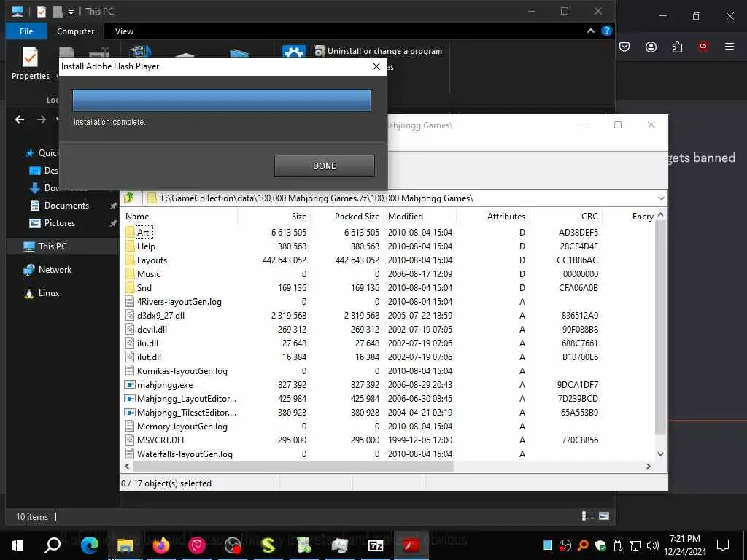Screen dimensions: 747x560
Task: Click uBlock Origin toolbar icon
Action: pyautogui.click(x=703, y=47)
